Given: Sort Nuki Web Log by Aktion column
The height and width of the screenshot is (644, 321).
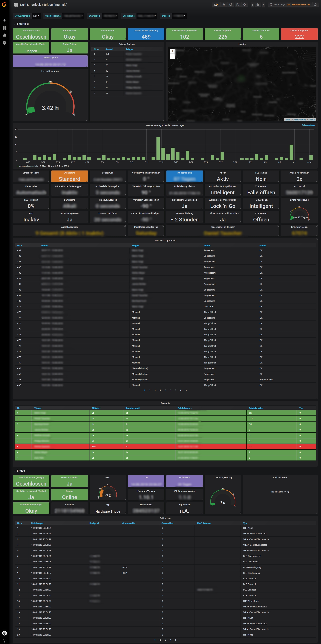Looking at the screenshot, I should coord(207,245).
